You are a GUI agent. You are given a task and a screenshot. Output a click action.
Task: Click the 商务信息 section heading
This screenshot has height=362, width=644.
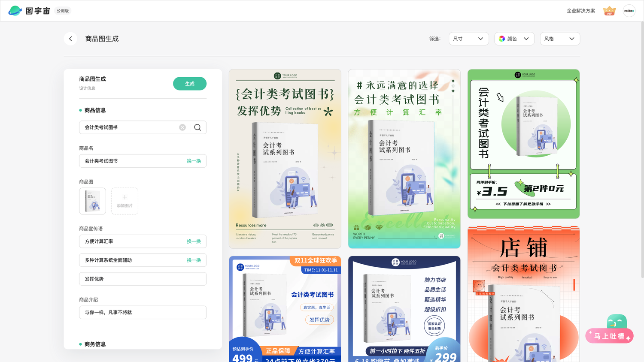(95, 344)
